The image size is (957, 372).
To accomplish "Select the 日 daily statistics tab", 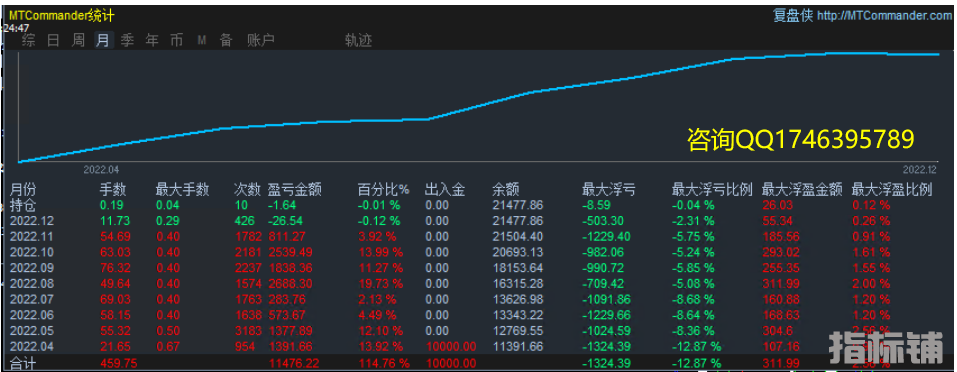I will tap(53, 41).
